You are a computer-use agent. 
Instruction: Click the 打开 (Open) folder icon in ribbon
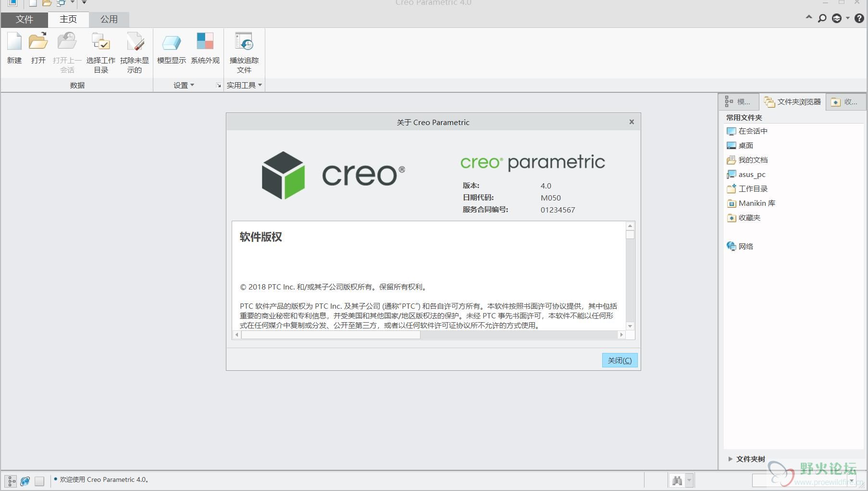point(38,42)
